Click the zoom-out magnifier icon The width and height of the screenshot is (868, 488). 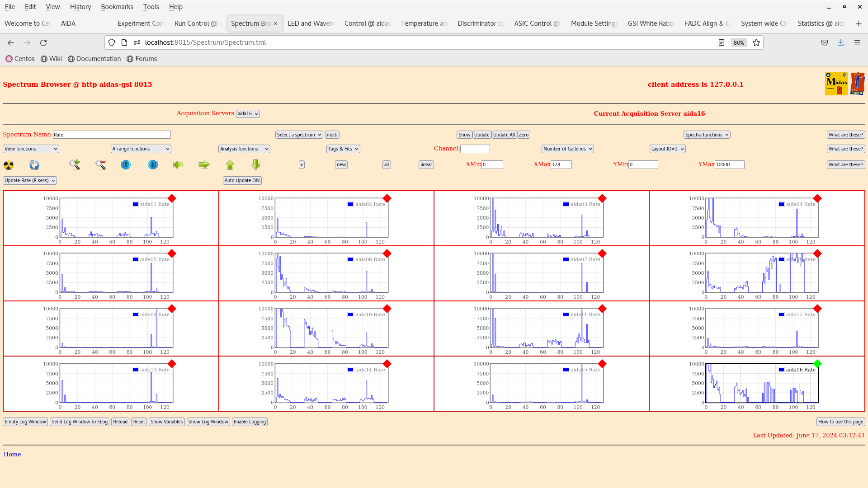[100, 164]
